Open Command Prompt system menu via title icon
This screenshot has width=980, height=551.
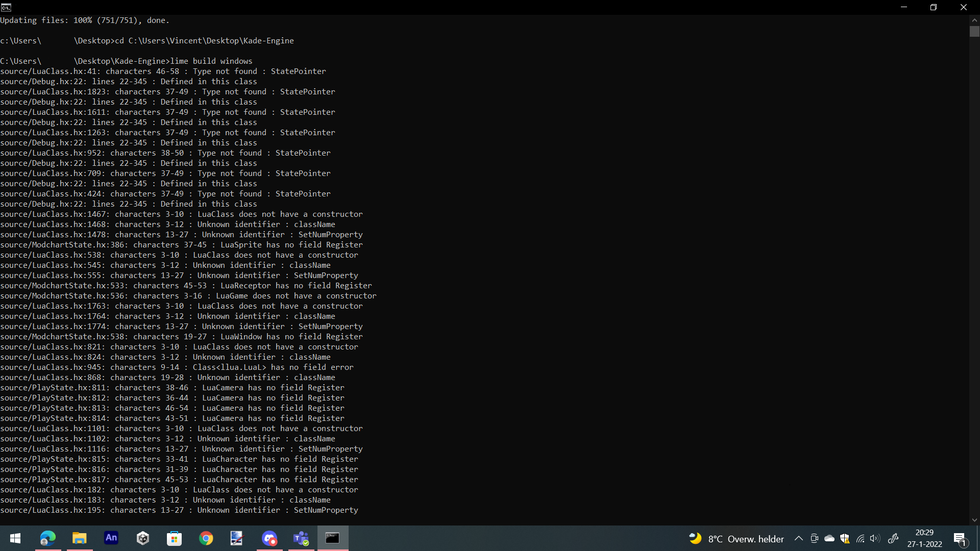tap(6, 7)
